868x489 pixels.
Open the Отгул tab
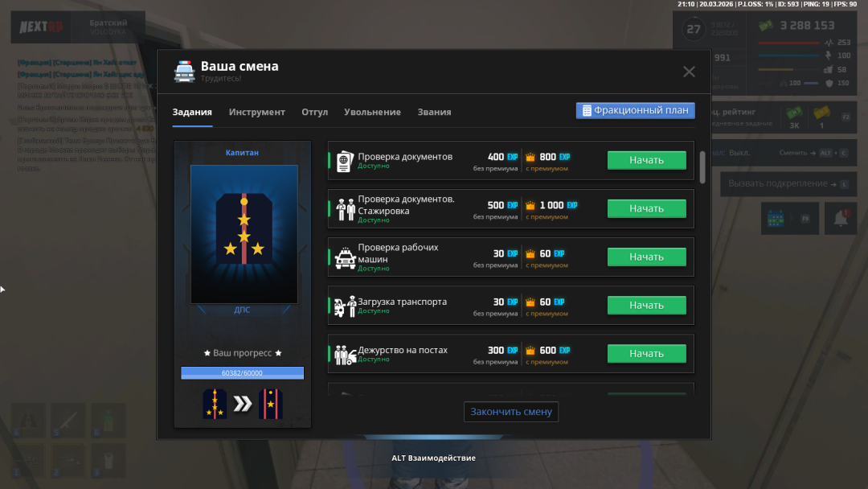[314, 112]
